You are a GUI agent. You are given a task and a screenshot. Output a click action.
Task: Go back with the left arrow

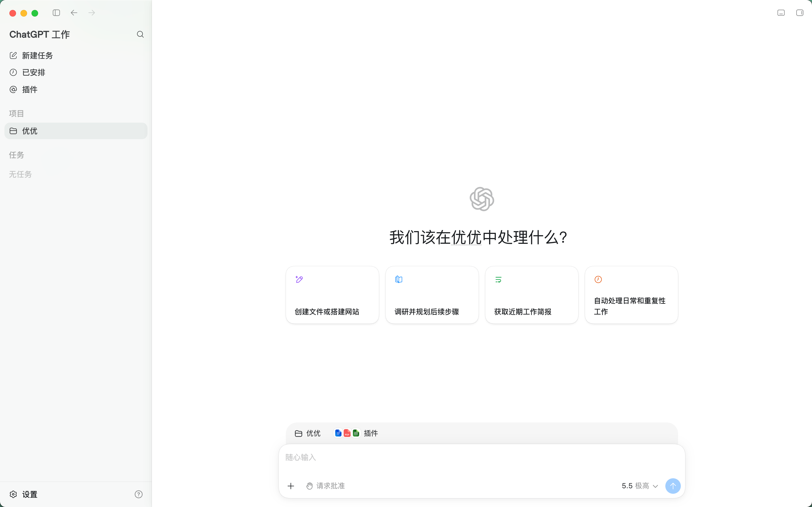click(74, 13)
